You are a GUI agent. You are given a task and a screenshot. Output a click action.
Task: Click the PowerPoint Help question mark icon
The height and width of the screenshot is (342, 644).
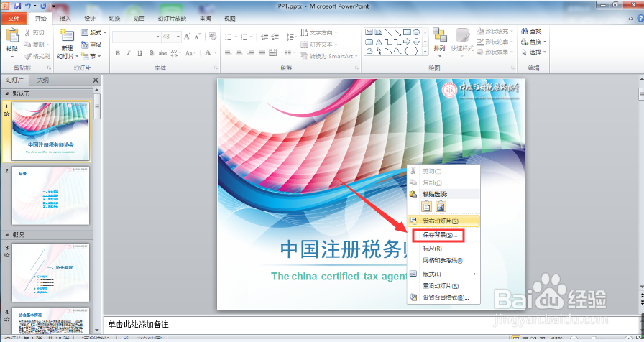pos(640,18)
